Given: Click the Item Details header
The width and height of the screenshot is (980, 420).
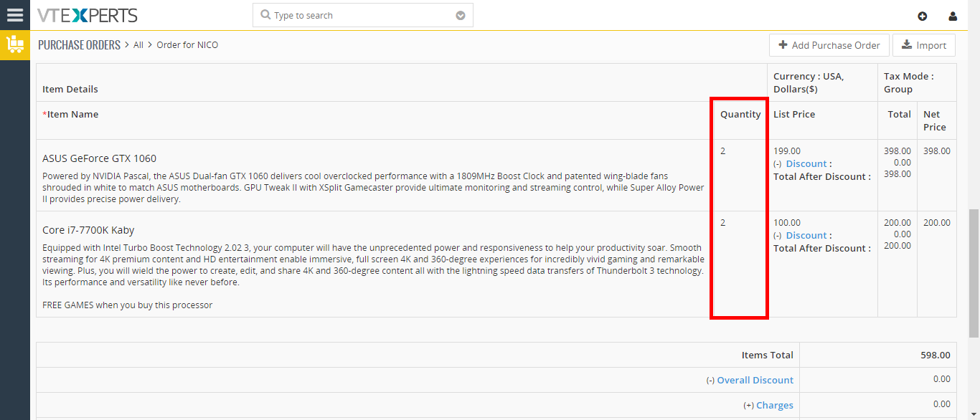Looking at the screenshot, I should 70,89.
